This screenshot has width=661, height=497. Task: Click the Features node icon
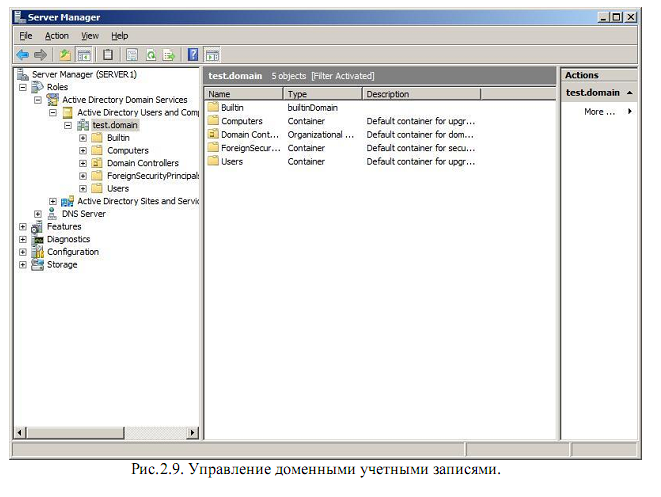tap(37, 227)
